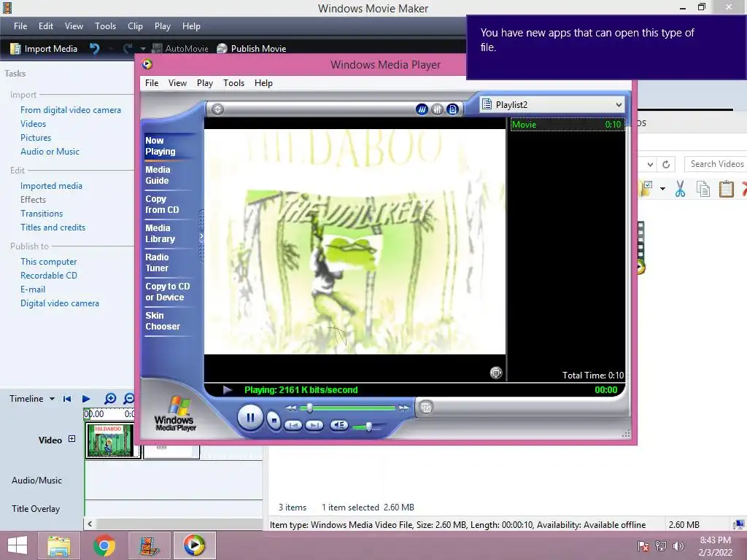Select the Movie item in the playlist
Viewport: 747px width, 560px height.
click(x=567, y=125)
